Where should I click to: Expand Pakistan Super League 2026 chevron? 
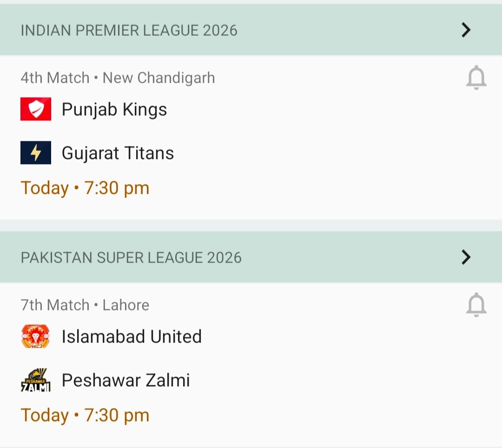click(x=466, y=257)
